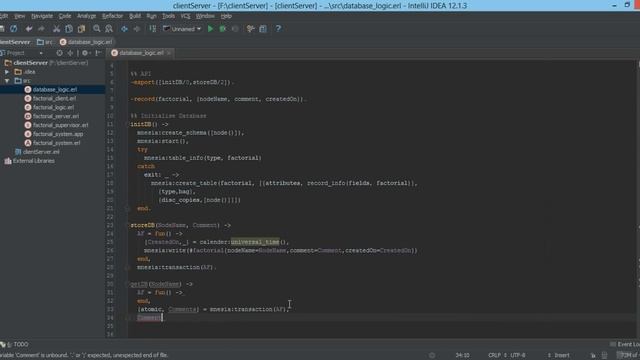The width and height of the screenshot is (640, 360).
Task: Open the Help menu
Action: click(x=226, y=16)
